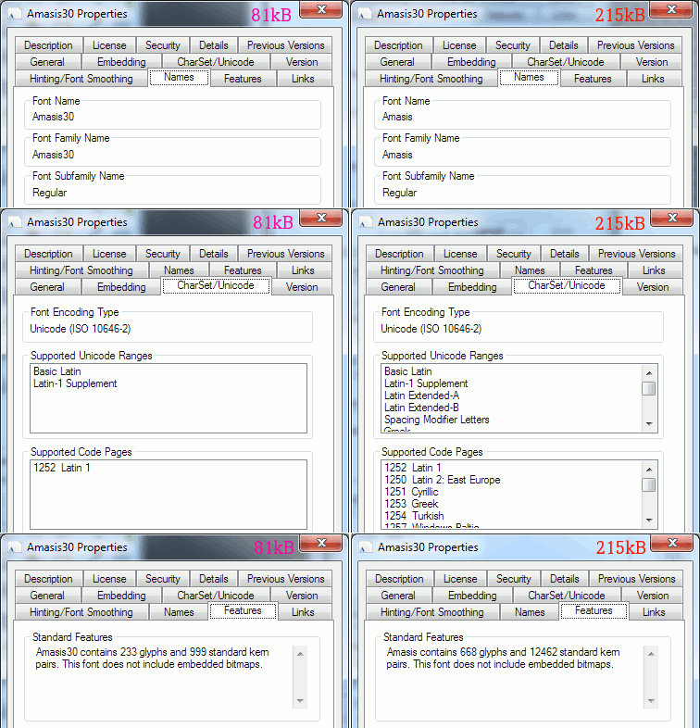Open the Features tab in the 215kB CharSet/Unicode window
The width and height of the screenshot is (700, 728).
coord(594,270)
